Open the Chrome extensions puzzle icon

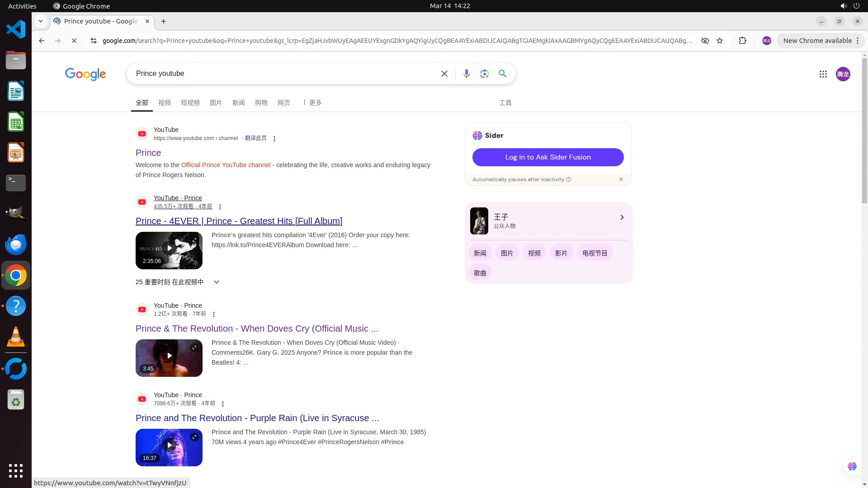coord(742,41)
